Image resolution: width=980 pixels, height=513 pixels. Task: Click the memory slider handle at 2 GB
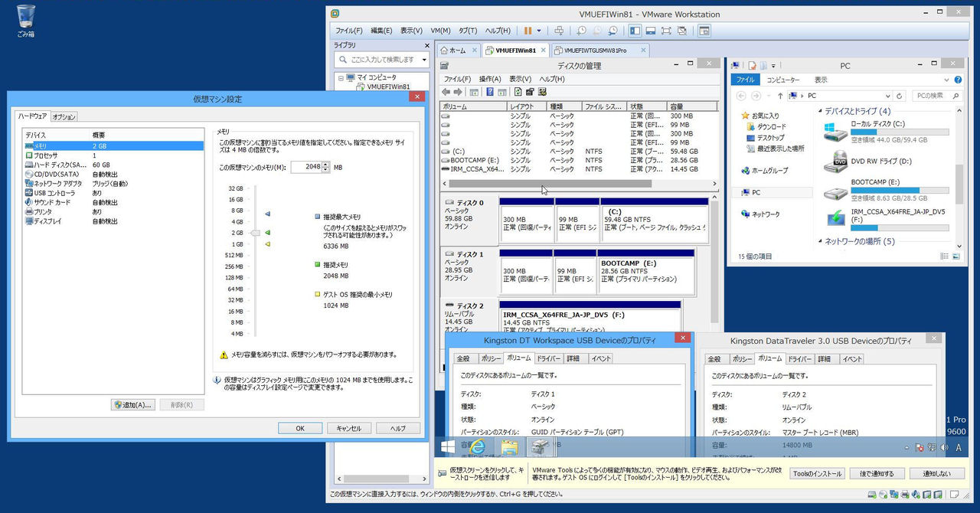click(x=256, y=232)
